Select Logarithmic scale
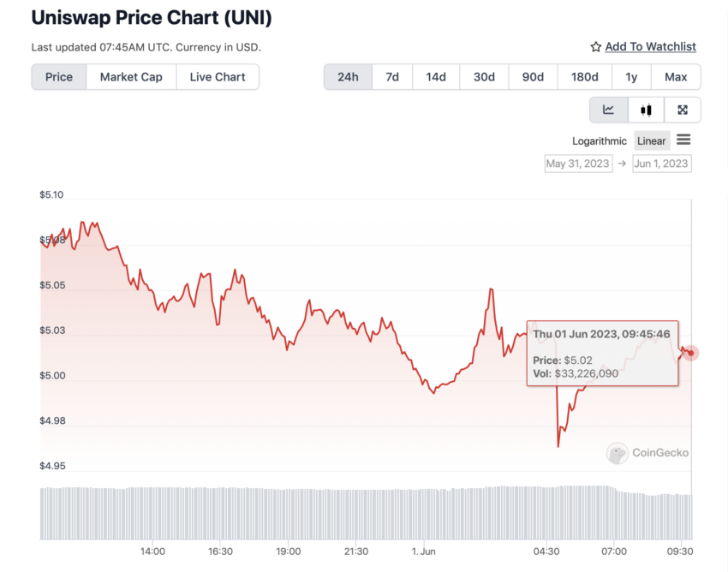728x572 pixels. coord(599,141)
